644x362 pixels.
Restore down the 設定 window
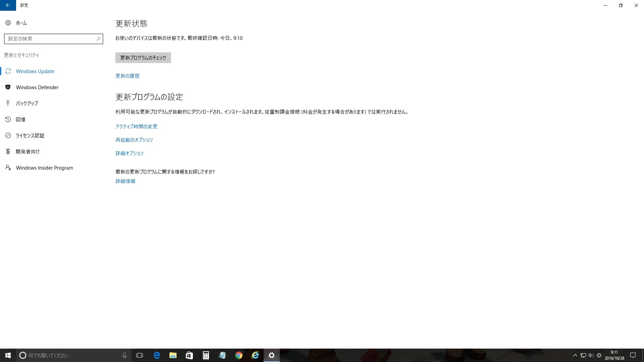pyautogui.click(x=621, y=5)
